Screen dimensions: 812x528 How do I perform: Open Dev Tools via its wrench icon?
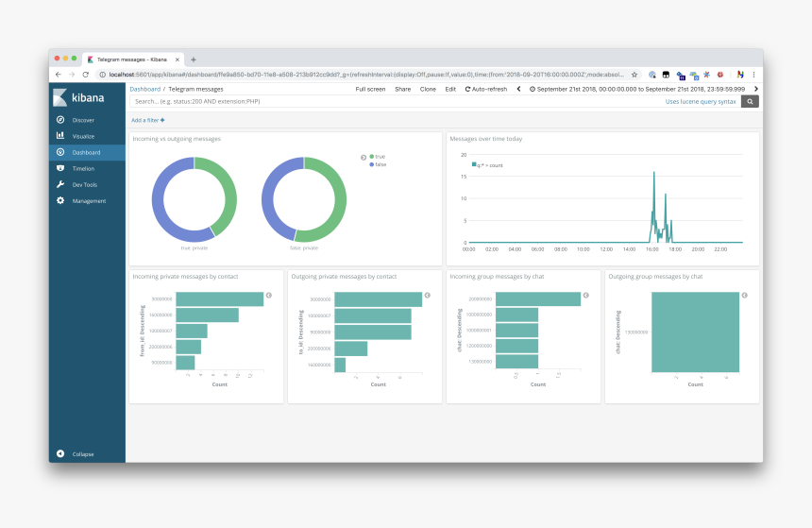pyautogui.click(x=60, y=184)
